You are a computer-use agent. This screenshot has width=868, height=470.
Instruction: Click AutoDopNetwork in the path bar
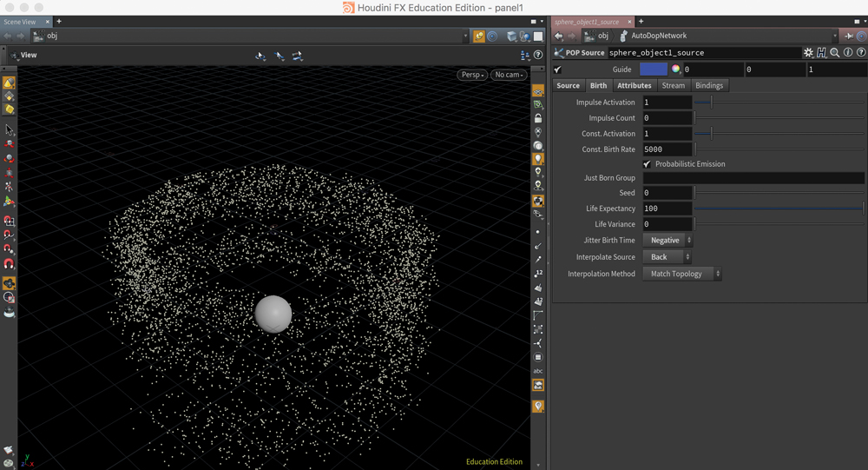coord(658,36)
